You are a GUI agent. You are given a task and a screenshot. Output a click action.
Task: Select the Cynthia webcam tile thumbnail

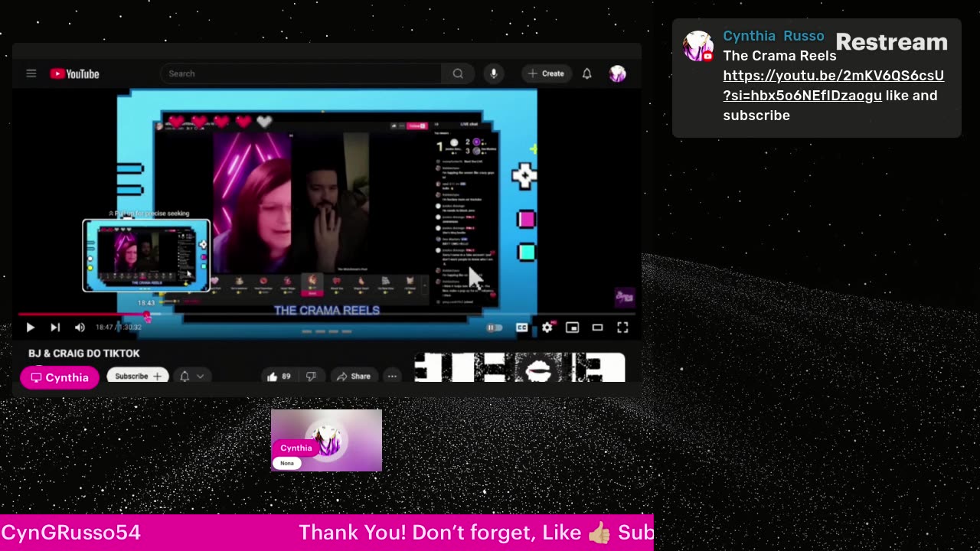click(326, 440)
